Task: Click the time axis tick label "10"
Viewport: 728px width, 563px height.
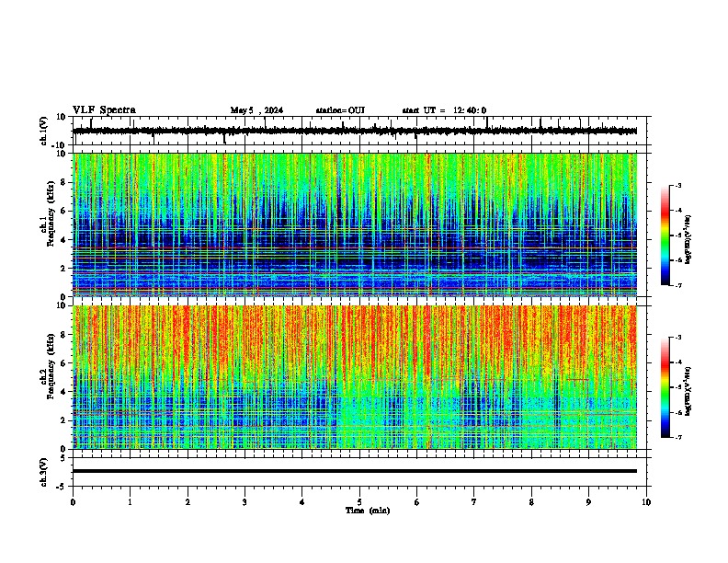Action: 646,502
